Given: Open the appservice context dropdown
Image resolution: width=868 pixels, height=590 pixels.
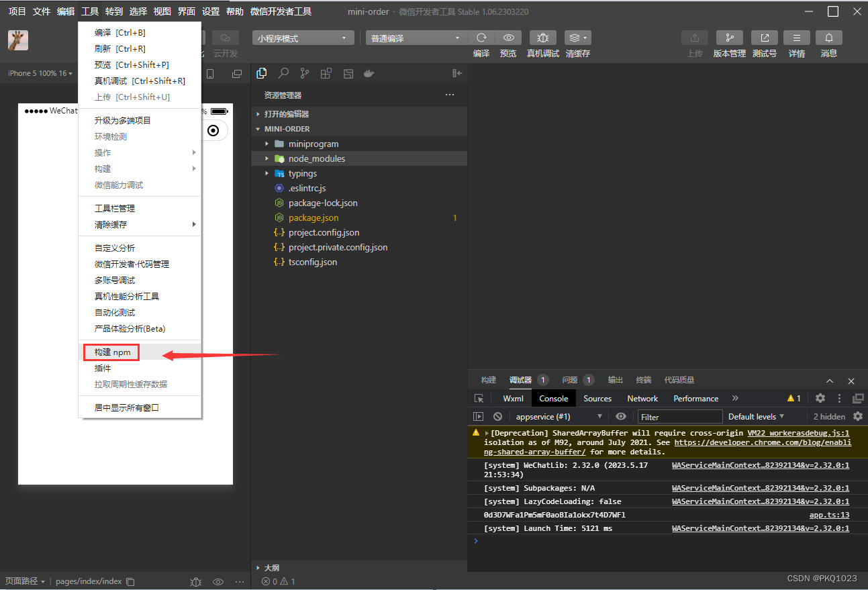Looking at the screenshot, I should click(558, 416).
